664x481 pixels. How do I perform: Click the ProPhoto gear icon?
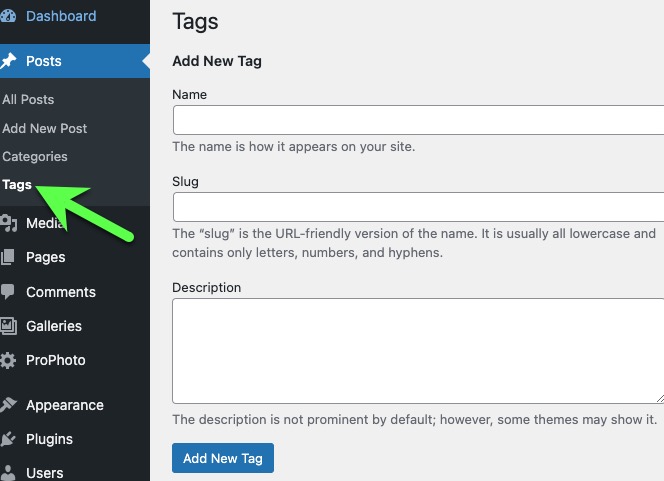tap(8, 360)
